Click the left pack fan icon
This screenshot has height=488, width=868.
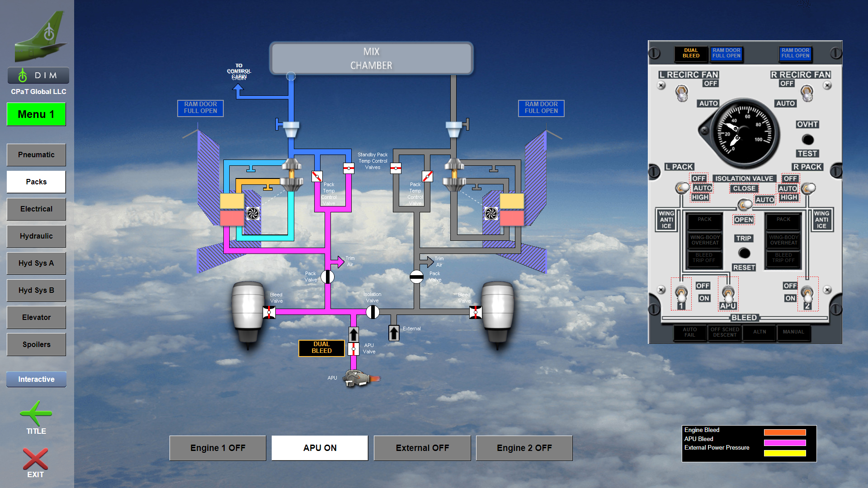click(x=253, y=213)
